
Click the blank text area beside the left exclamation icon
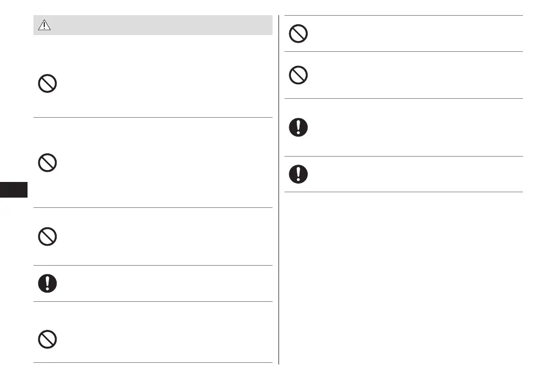point(162,283)
